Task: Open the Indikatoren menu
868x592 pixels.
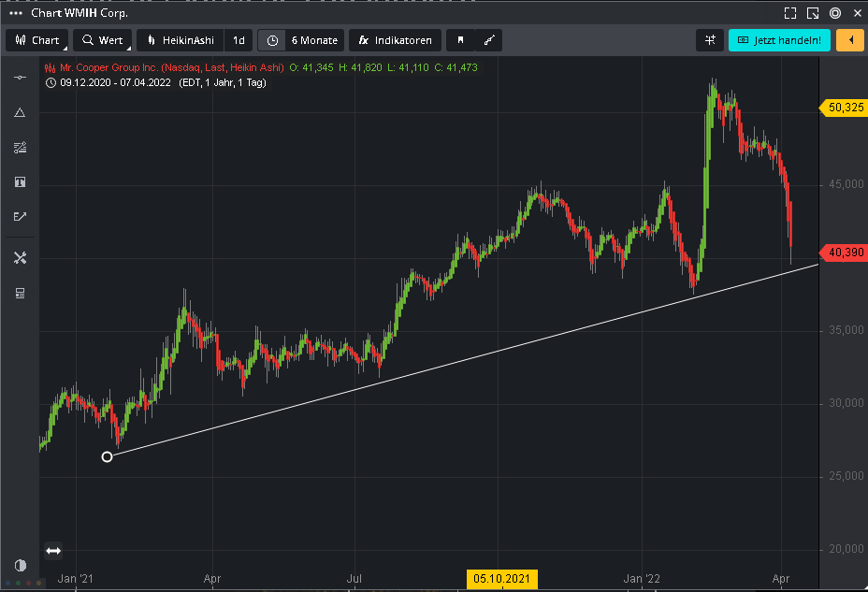Action: click(395, 40)
